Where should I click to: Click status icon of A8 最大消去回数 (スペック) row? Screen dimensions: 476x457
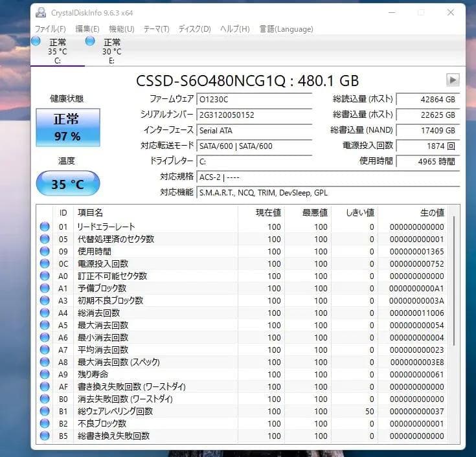click(x=45, y=362)
